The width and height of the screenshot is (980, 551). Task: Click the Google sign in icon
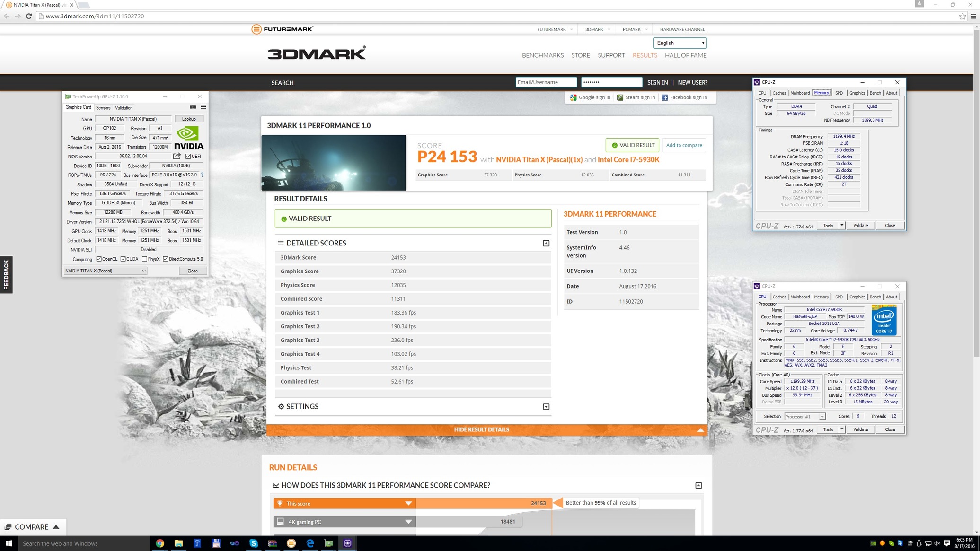pyautogui.click(x=573, y=97)
